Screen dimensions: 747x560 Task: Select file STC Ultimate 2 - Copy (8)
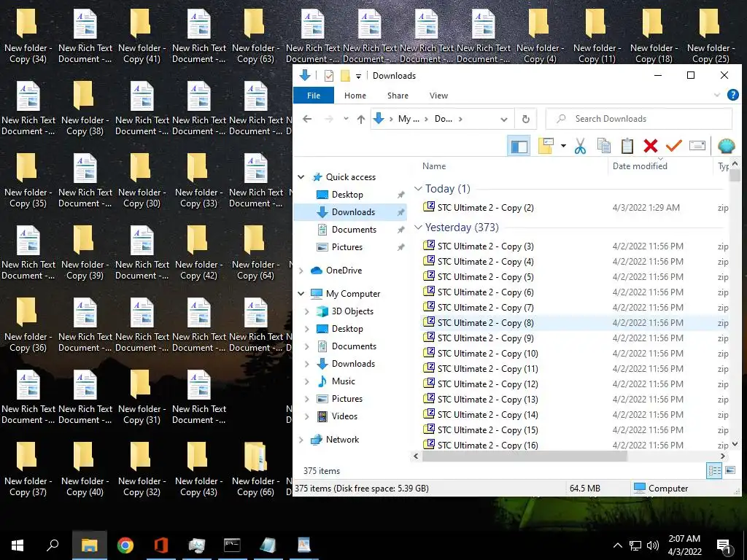pyautogui.click(x=576, y=323)
